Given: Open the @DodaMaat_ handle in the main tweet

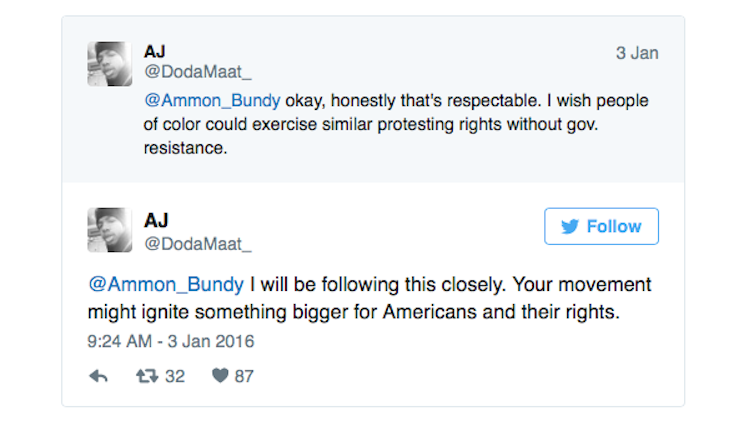Looking at the screenshot, I should click(198, 243).
